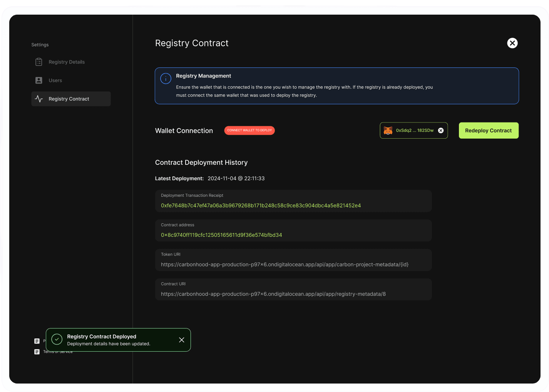The height and width of the screenshot is (392, 549).
Task: Click the Users person icon
Action: [39, 80]
